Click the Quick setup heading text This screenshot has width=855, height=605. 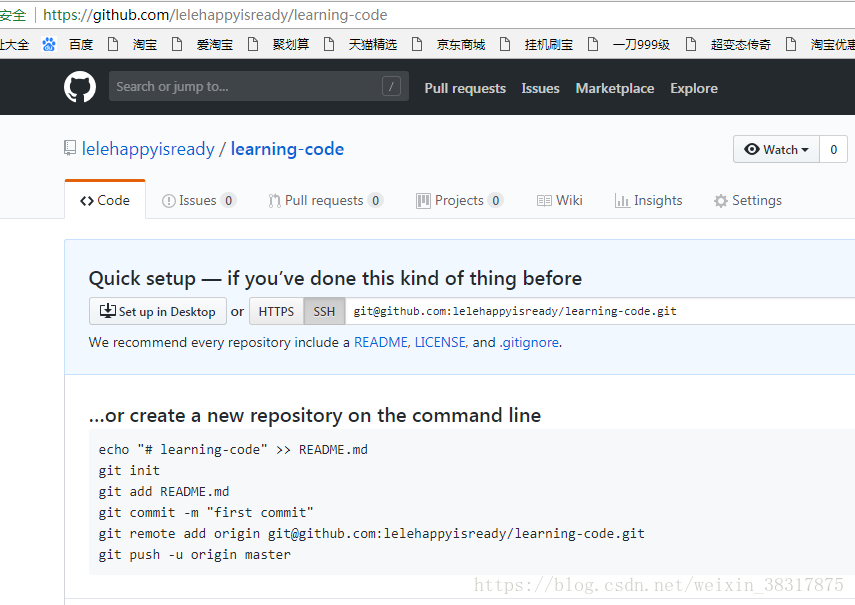[335, 279]
